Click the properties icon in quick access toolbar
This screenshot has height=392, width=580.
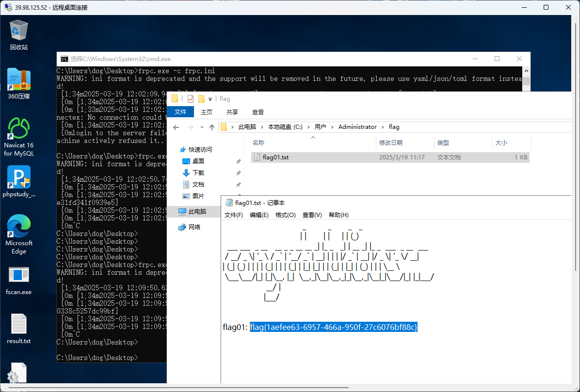(190, 98)
